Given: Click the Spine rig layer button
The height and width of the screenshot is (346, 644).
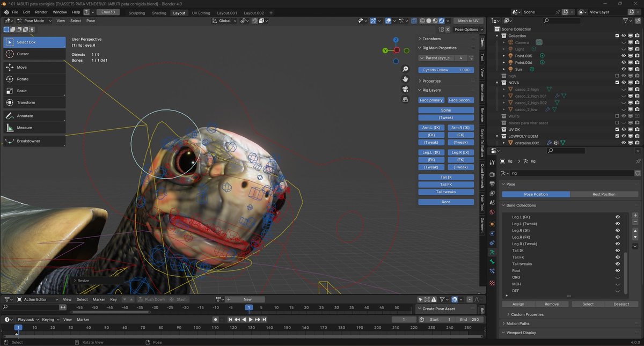Looking at the screenshot, I should (446, 110).
